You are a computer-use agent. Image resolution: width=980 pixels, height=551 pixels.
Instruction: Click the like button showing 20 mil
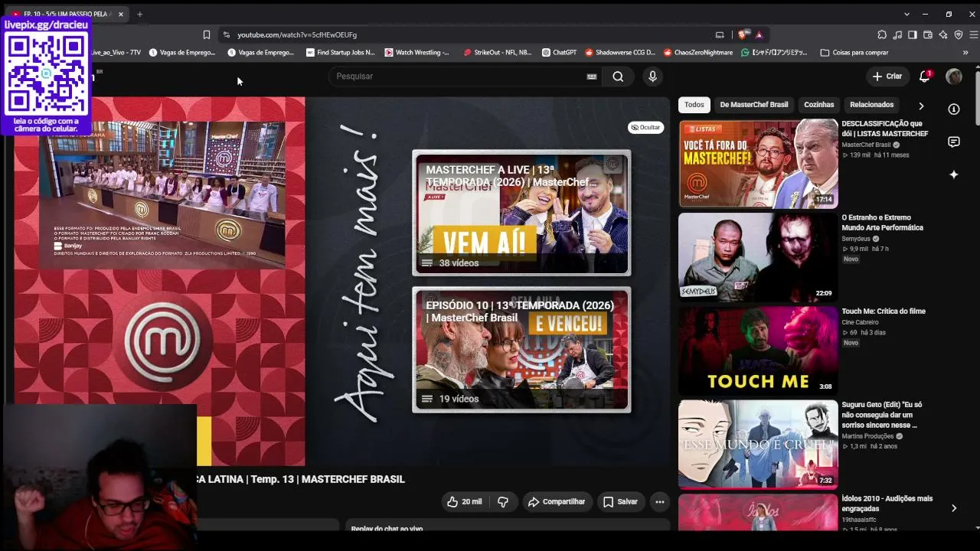click(465, 502)
